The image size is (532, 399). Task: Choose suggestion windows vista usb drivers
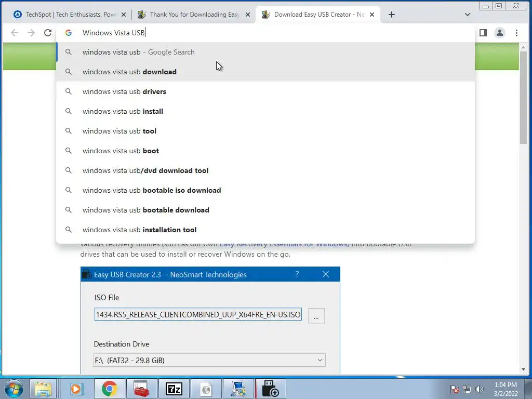[265, 91]
